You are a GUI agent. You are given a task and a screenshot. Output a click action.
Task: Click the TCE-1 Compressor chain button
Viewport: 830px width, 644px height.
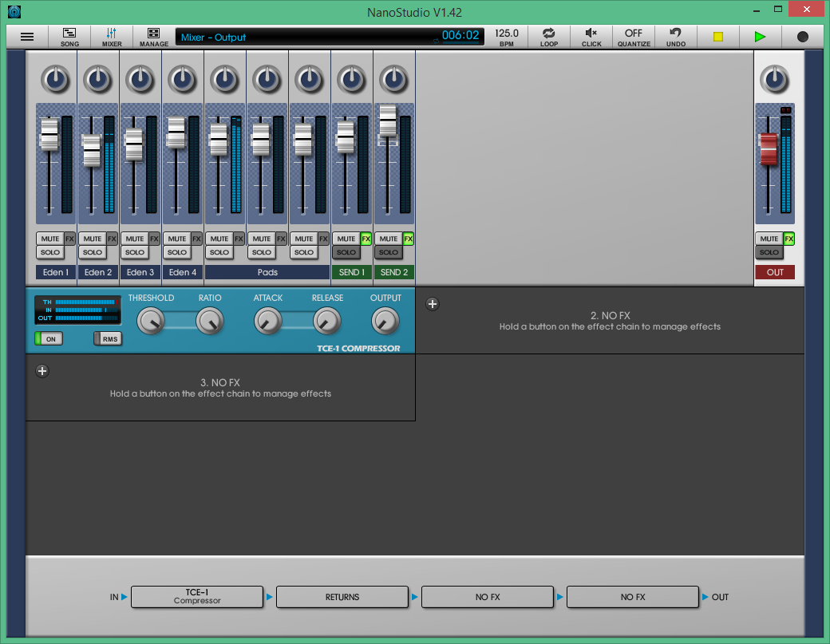pyautogui.click(x=197, y=597)
